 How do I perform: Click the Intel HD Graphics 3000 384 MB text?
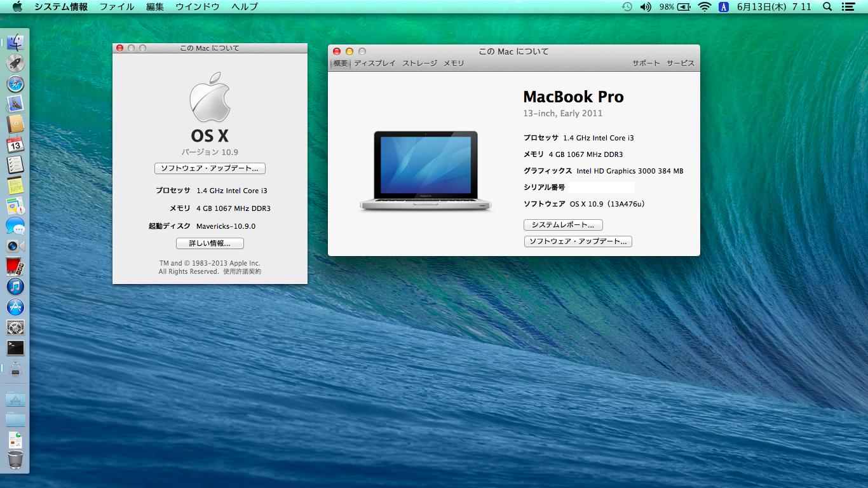[630, 171]
